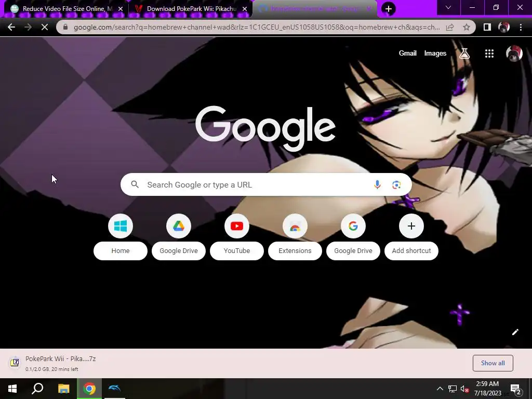Click the forward navigation arrow
532x399 pixels.
point(28,27)
